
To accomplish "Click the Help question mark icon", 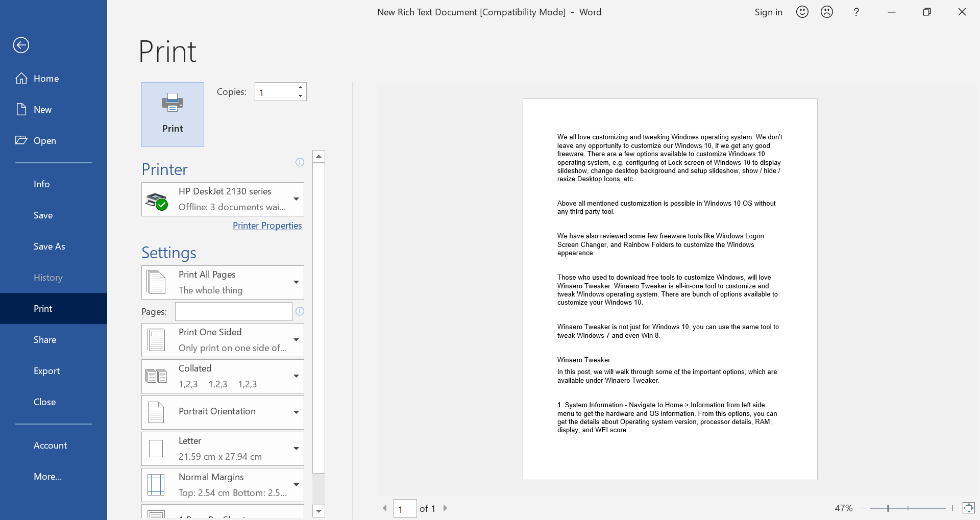I will (x=856, y=11).
